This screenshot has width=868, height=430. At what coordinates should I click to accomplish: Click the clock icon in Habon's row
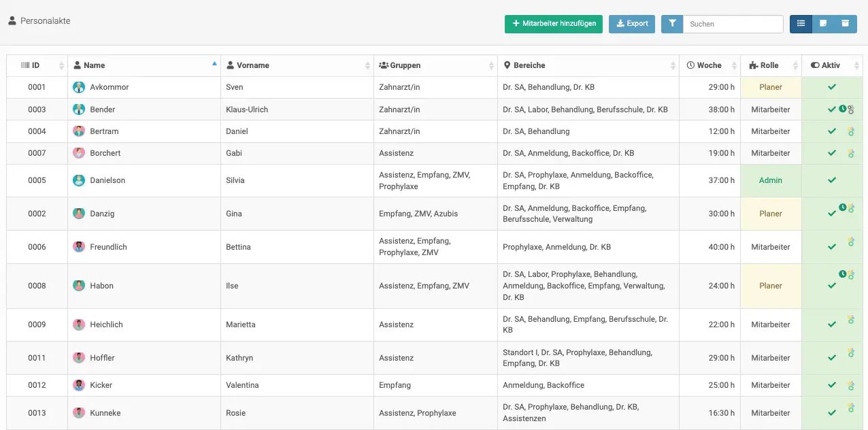(x=842, y=274)
